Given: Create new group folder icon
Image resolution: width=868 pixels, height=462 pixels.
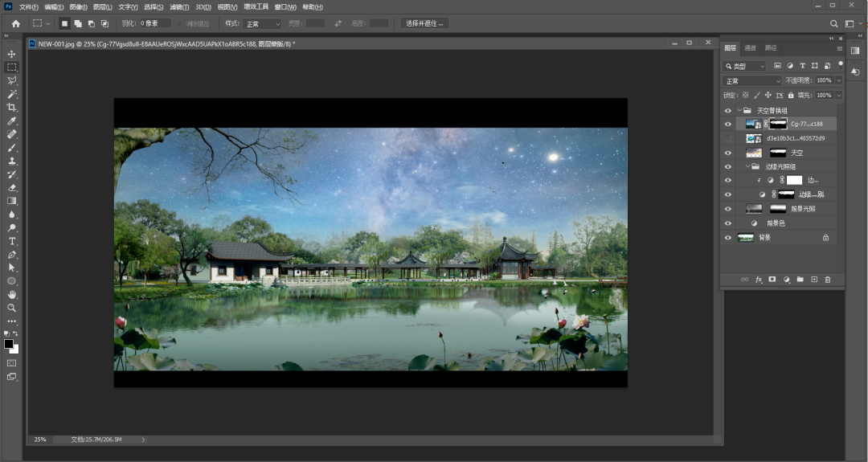Looking at the screenshot, I should pos(800,280).
